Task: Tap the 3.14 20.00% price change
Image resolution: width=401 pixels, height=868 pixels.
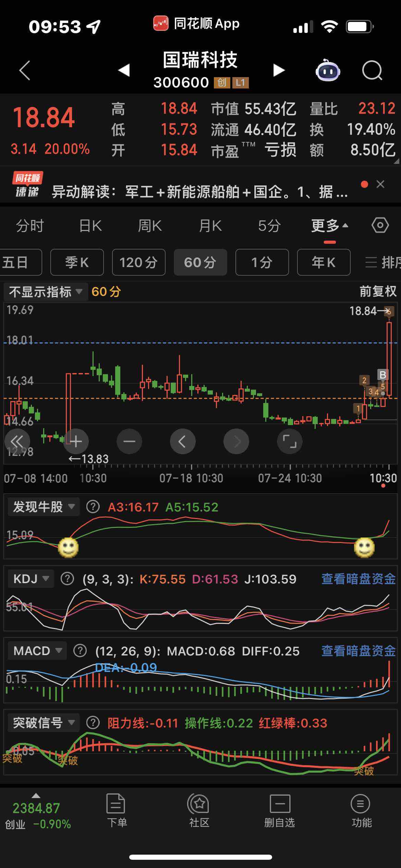Action: coord(50,149)
